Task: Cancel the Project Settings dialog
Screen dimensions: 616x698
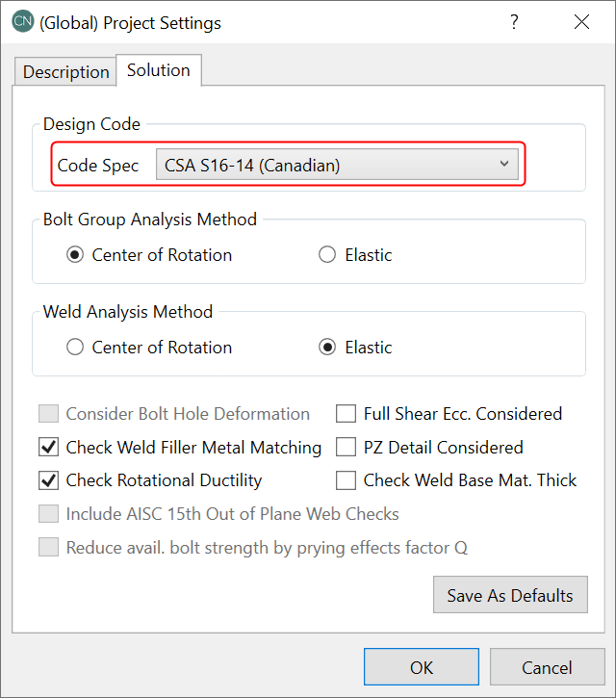Action: (x=547, y=667)
